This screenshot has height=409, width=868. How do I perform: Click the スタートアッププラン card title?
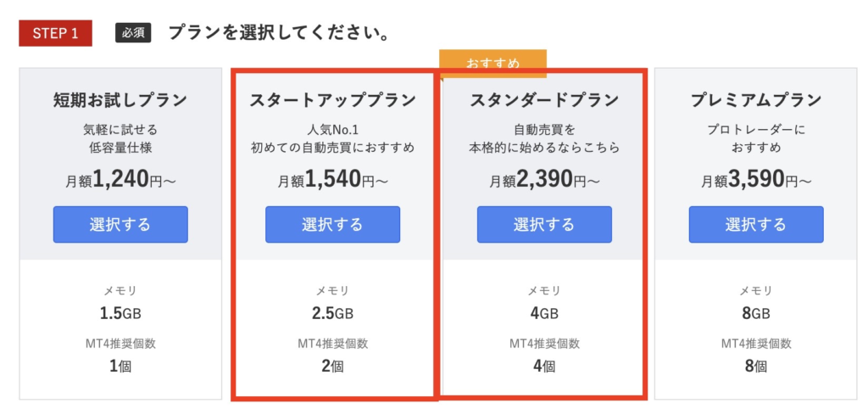332,100
